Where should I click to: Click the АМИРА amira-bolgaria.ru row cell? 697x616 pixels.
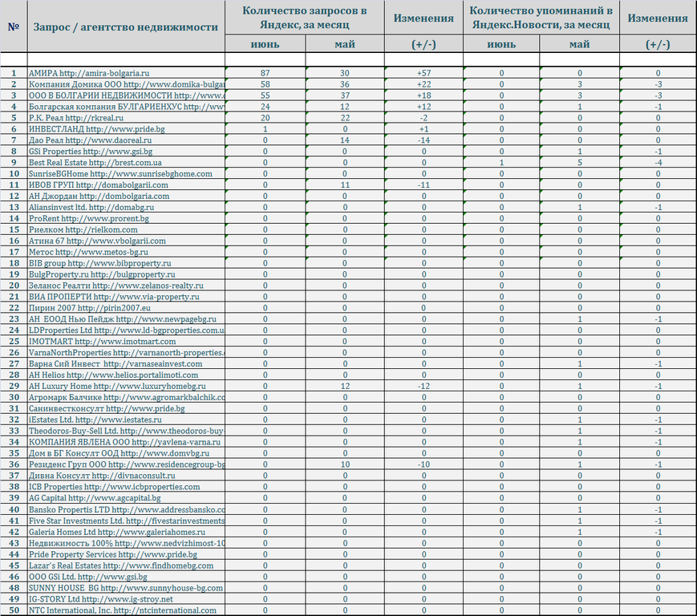coord(126,73)
